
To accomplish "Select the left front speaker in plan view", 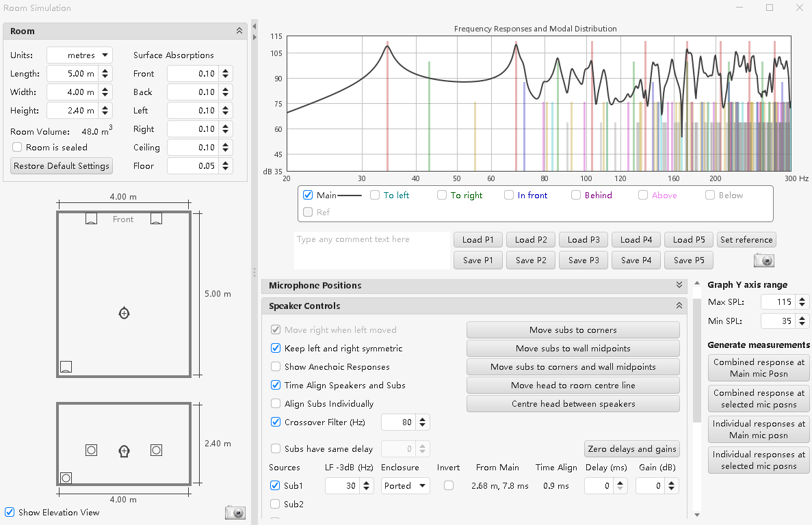I will (91, 218).
